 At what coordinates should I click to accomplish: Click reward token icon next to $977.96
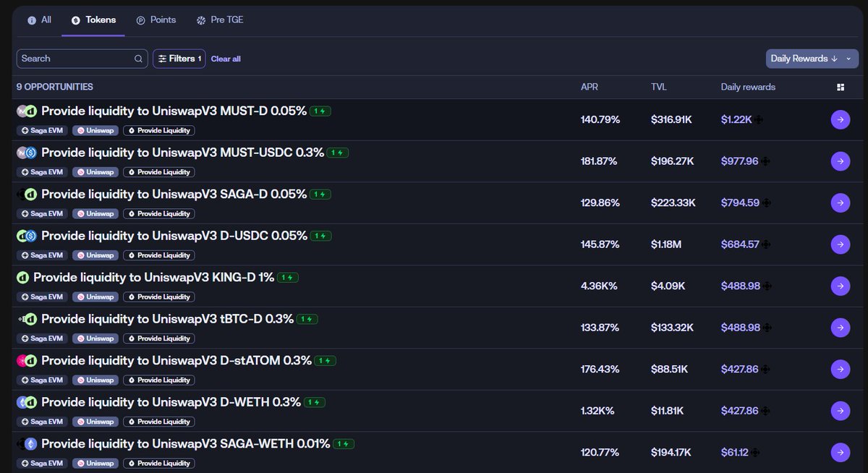765,161
